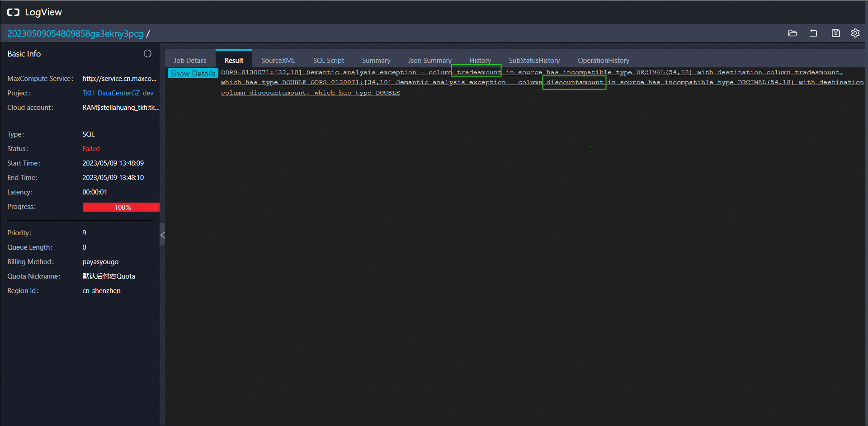Click the Type SQL value
The width and height of the screenshot is (868, 426).
click(x=88, y=134)
